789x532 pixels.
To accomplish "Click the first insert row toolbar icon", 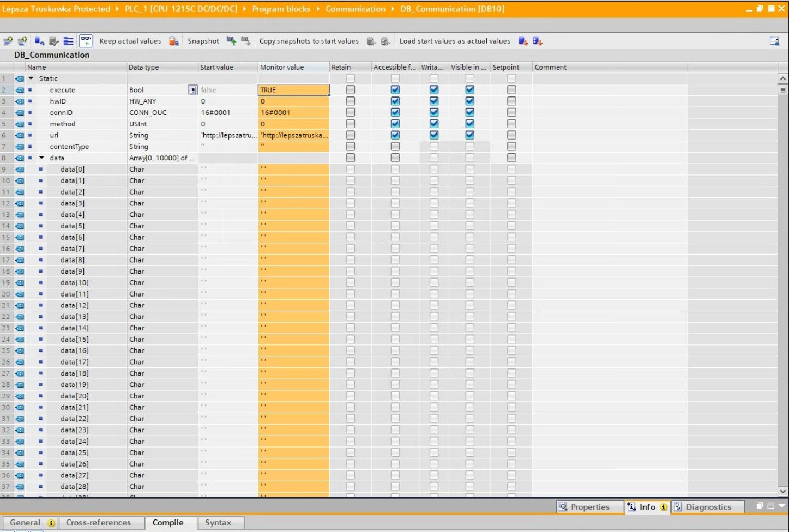I will 8,41.
